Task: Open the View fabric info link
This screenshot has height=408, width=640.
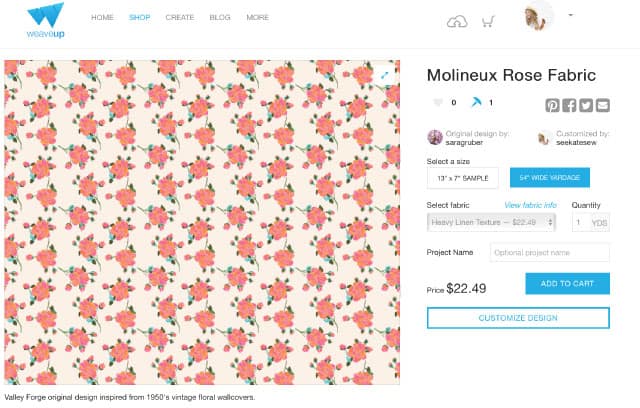Action: point(530,205)
